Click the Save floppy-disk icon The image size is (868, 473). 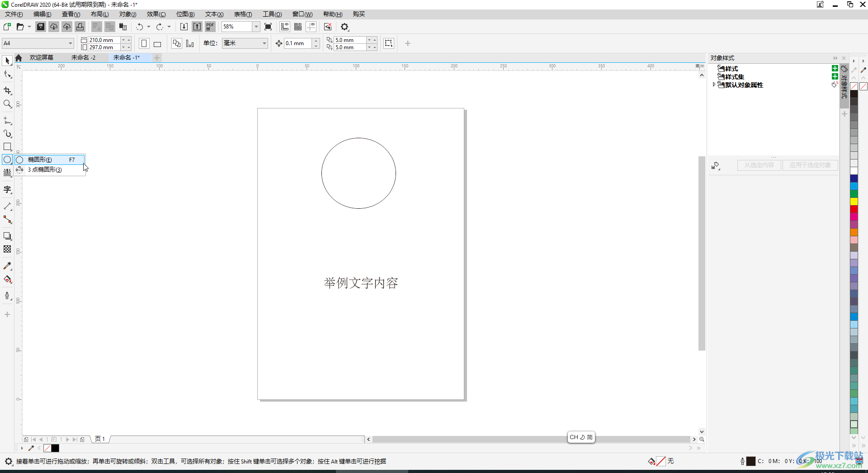pos(41,27)
